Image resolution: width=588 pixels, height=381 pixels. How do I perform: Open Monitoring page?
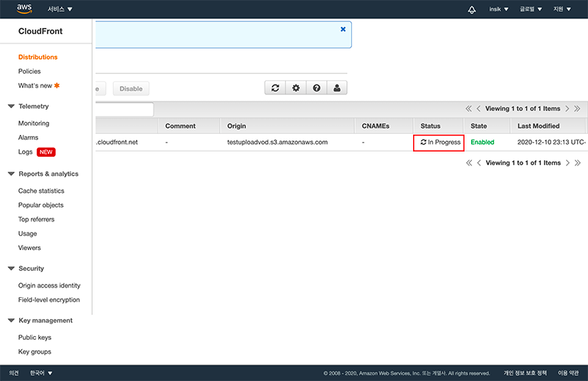34,123
